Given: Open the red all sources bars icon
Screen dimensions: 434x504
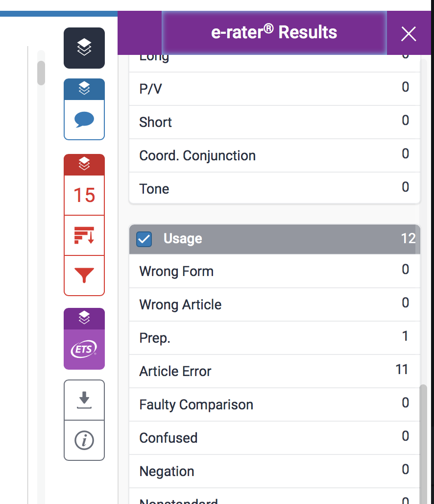Looking at the screenshot, I should click(x=84, y=235).
